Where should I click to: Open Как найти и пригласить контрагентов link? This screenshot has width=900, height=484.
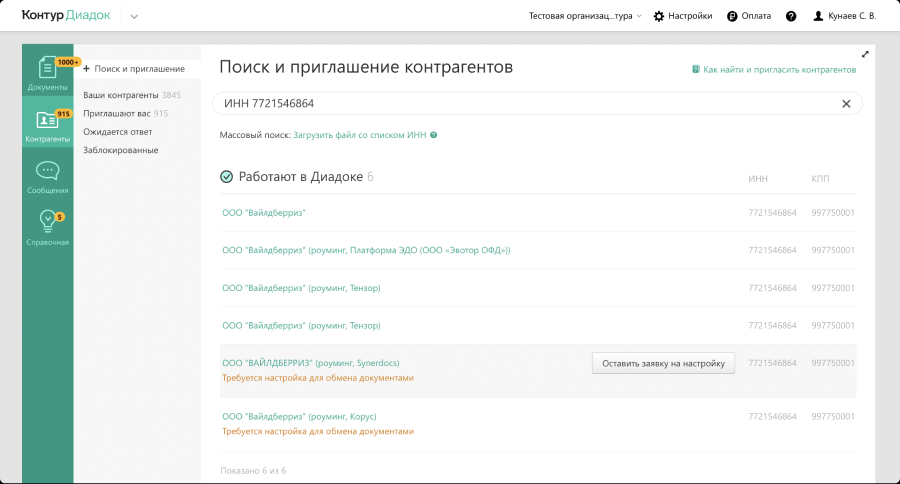click(x=779, y=69)
